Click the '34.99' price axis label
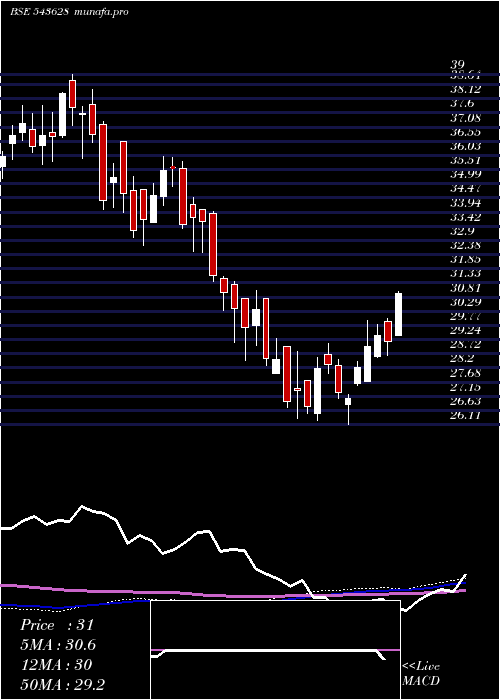The height and width of the screenshot is (700, 500). [466, 175]
